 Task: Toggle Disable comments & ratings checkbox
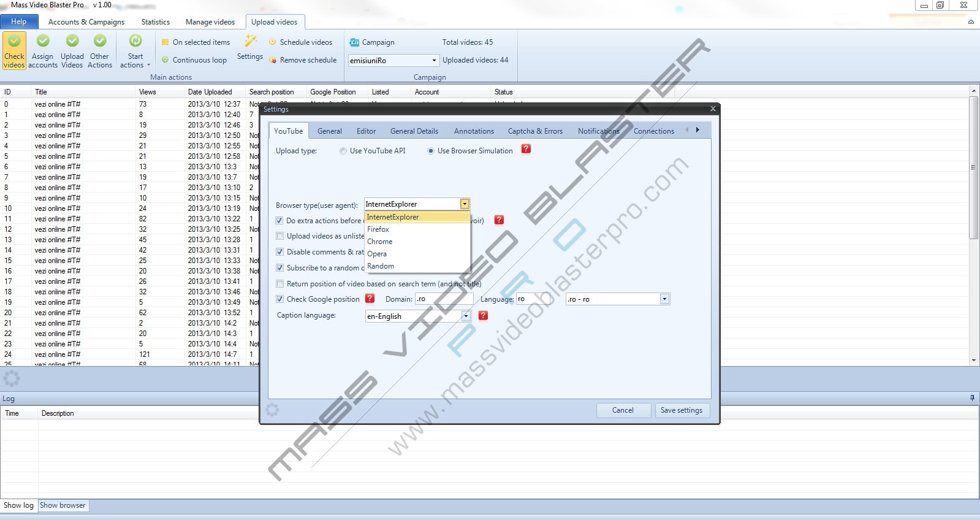pyautogui.click(x=279, y=252)
